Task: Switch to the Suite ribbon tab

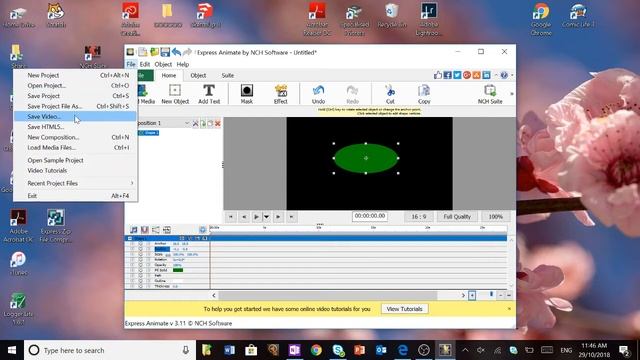Action: 227,76
